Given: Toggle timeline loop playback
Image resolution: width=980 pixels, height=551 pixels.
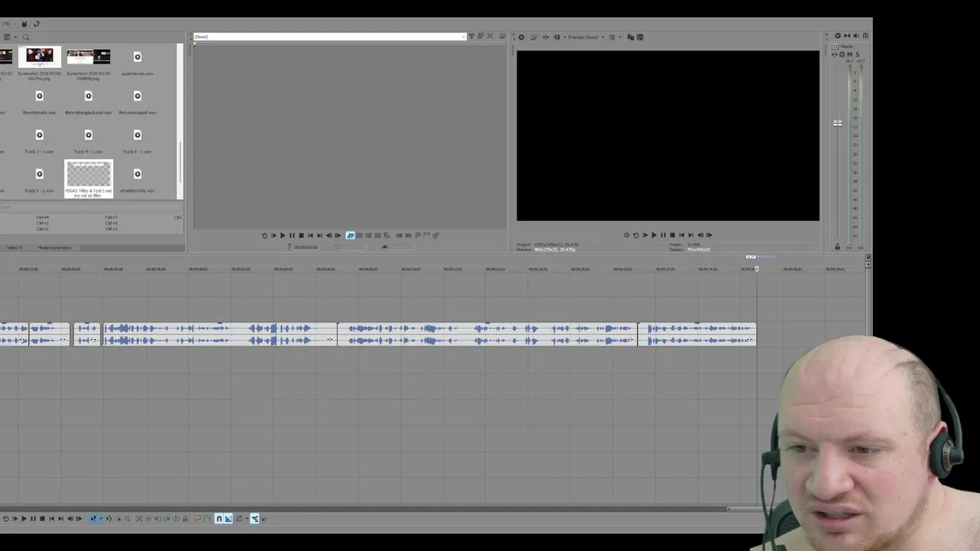Looking at the screenshot, I should click(6, 519).
